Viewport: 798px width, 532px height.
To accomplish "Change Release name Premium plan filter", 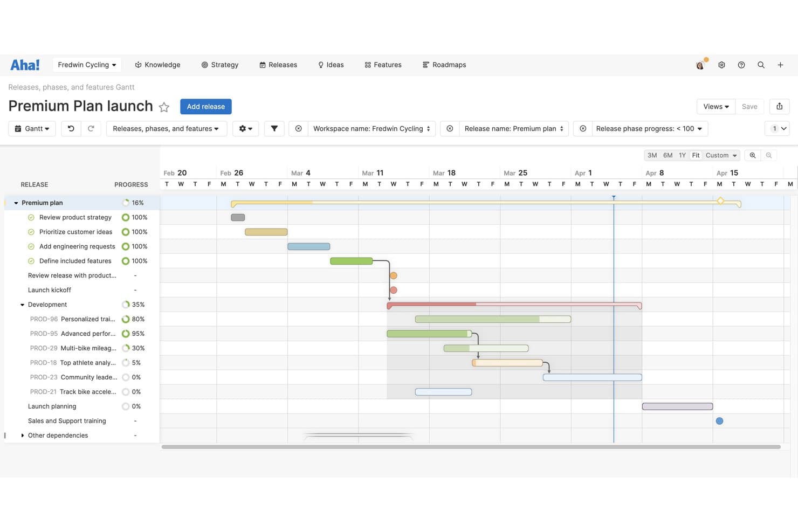I will click(514, 128).
